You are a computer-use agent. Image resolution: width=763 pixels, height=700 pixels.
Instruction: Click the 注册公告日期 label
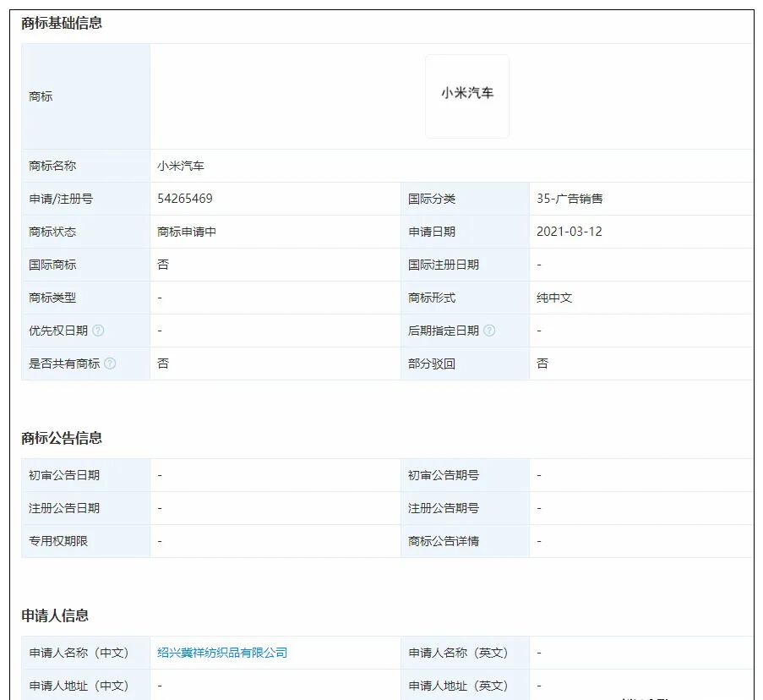point(64,508)
